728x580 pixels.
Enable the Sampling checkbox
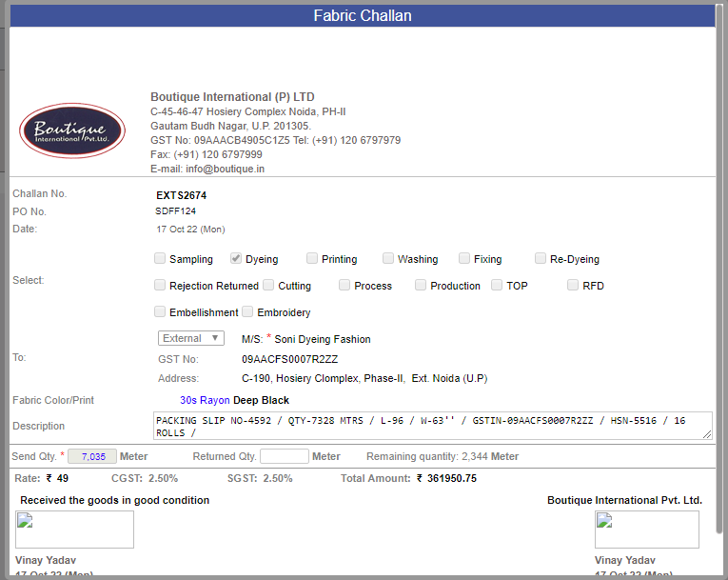point(160,258)
